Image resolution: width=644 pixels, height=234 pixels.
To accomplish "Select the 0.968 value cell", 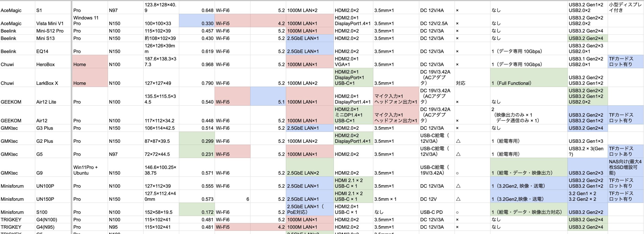I will [x=197, y=64].
